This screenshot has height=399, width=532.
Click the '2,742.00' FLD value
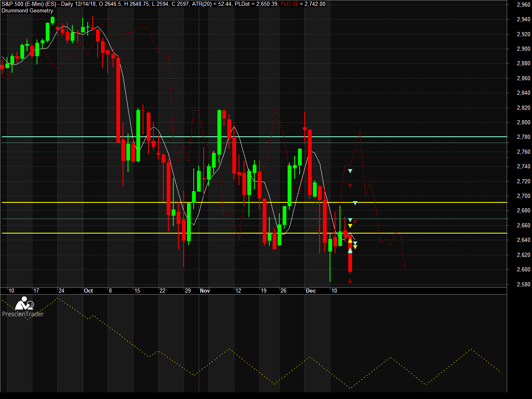coord(315,4)
